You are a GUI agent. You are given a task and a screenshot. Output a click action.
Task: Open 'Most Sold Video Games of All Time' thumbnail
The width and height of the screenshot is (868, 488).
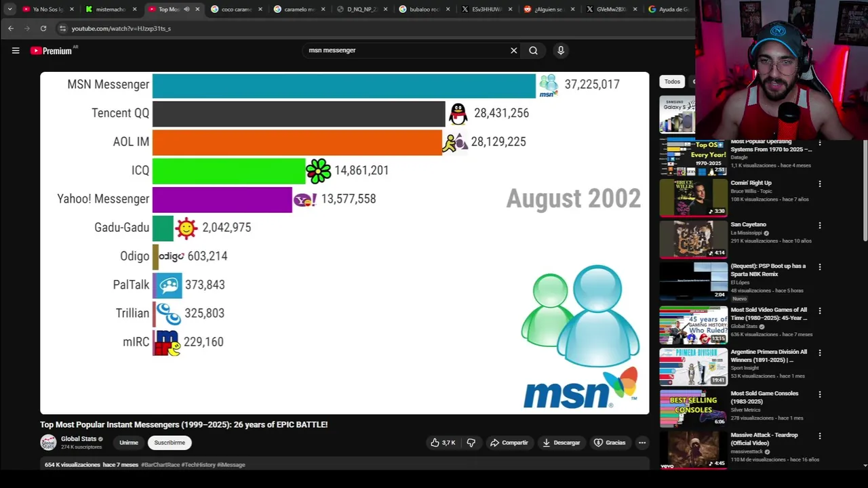pyautogui.click(x=693, y=325)
